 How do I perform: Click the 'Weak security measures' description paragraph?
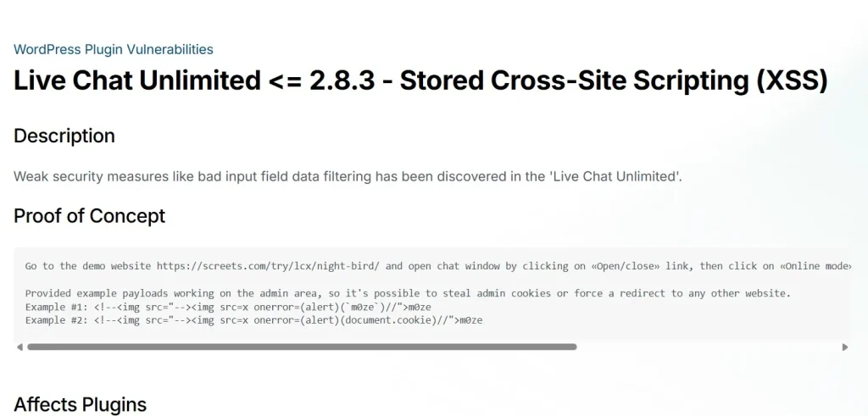[348, 176]
